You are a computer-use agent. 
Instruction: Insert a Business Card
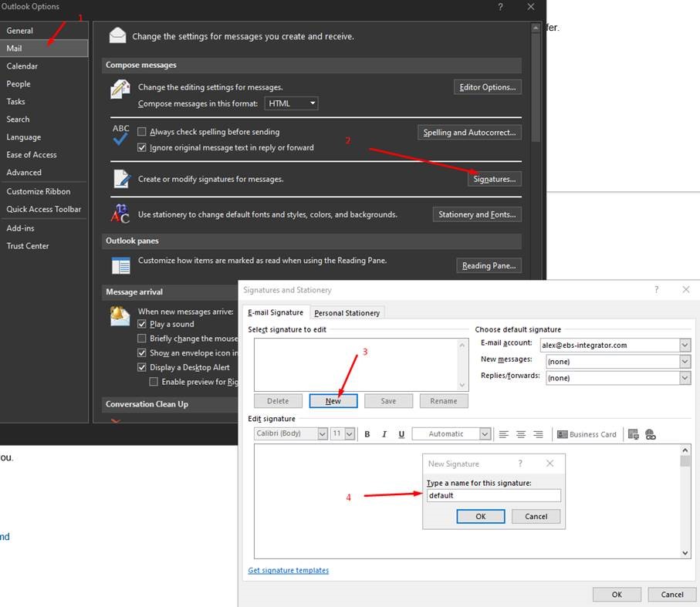tap(587, 434)
